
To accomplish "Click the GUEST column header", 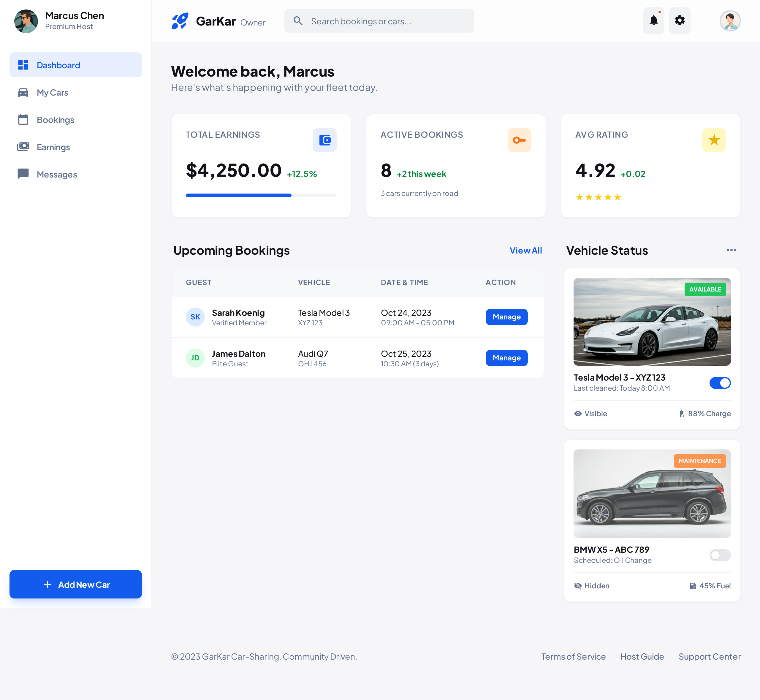I will [199, 283].
